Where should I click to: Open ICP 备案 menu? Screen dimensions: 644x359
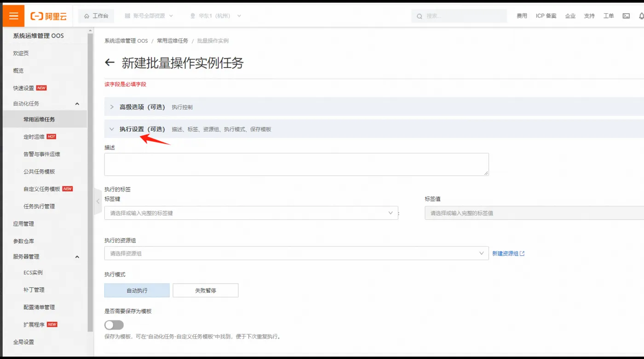546,16
